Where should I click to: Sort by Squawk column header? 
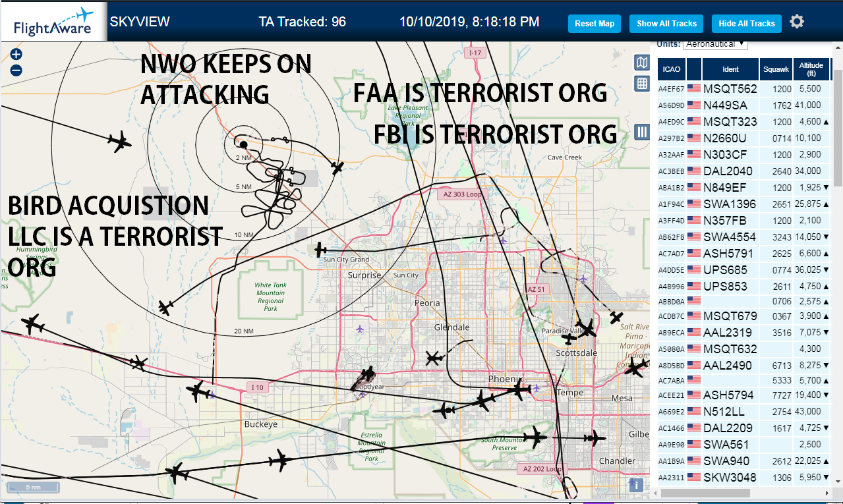(x=776, y=69)
